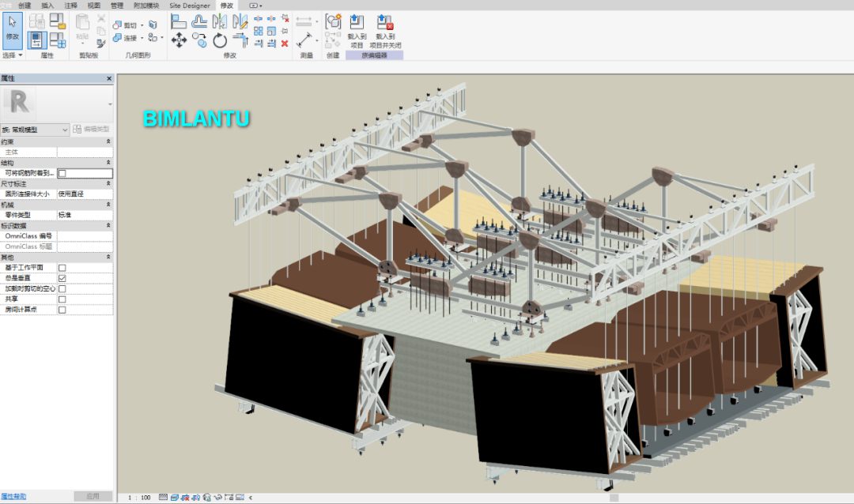Click 载入到项目 (Load into Project) icon
Viewport: 854px width, 504px height.
click(357, 31)
